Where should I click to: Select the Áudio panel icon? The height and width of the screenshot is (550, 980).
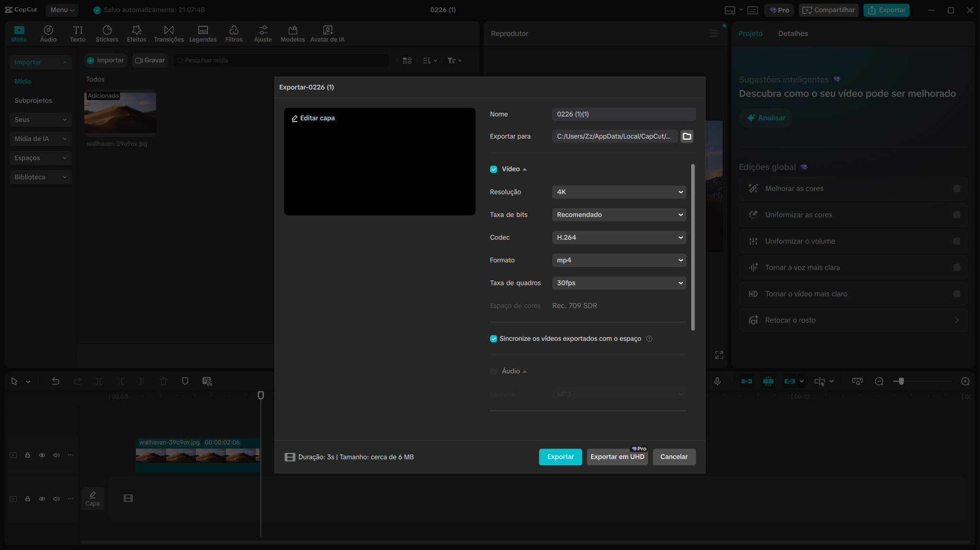(x=48, y=33)
